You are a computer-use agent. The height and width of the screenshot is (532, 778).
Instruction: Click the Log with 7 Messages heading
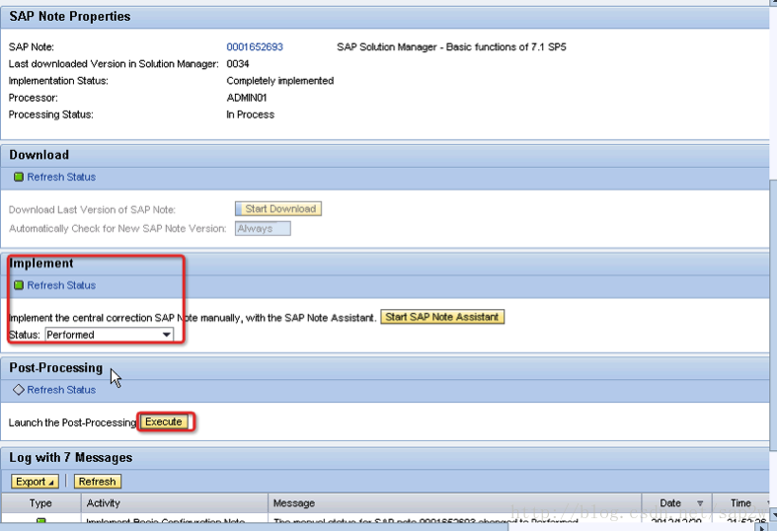(70, 458)
